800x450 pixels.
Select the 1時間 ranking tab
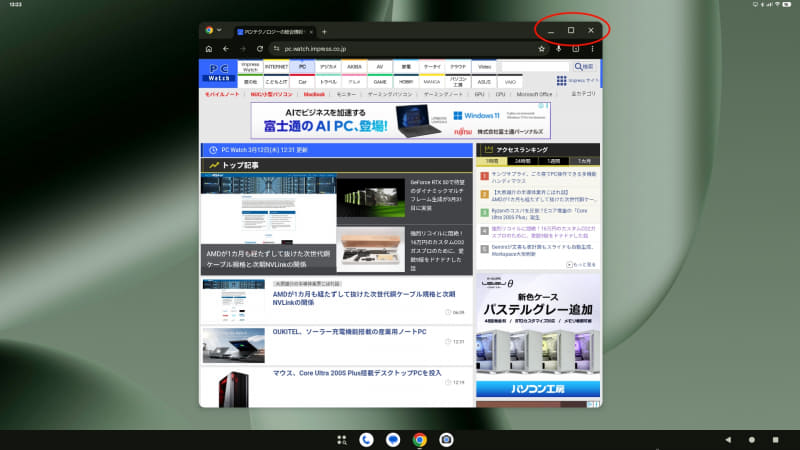click(x=492, y=161)
